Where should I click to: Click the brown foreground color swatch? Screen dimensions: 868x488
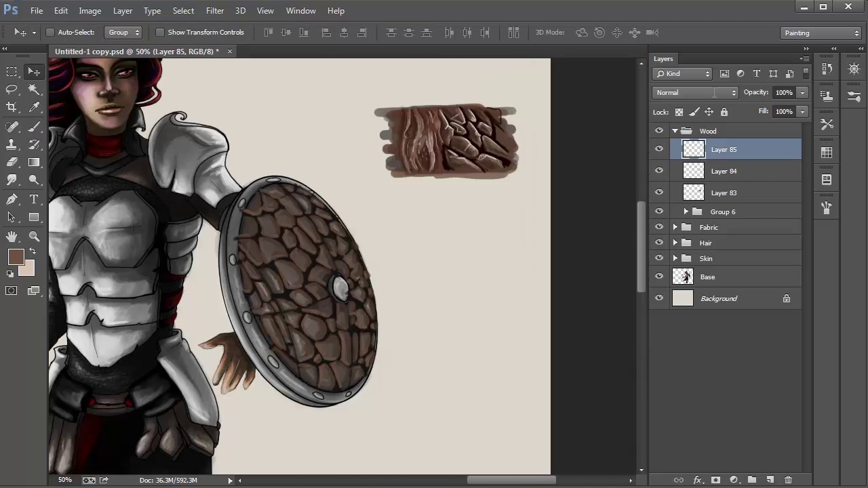click(x=16, y=257)
